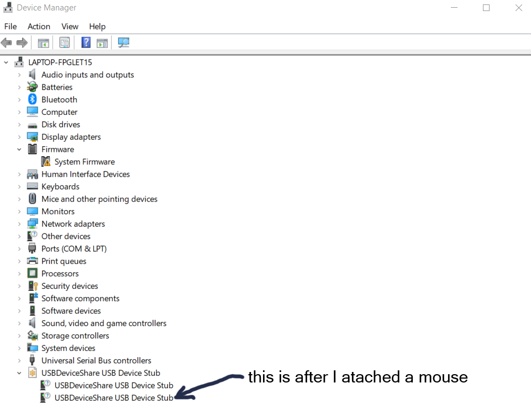Click Scan for hardware changes icon
531x420 pixels.
tap(124, 42)
